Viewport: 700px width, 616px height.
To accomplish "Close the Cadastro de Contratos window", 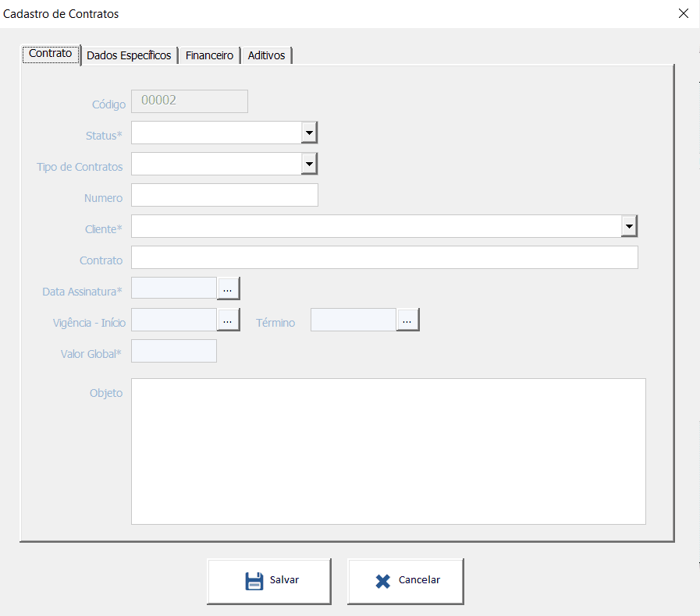I will point(684,13).
